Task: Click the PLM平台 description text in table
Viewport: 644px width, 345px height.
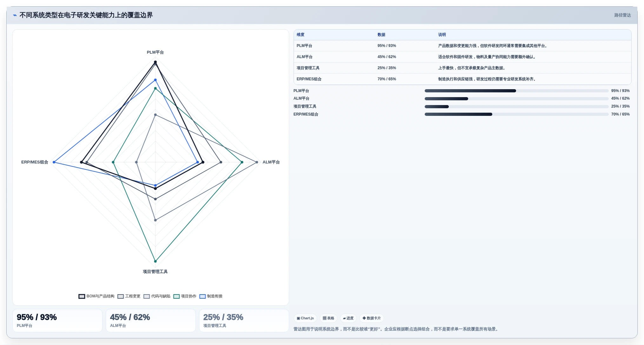Action: pyautogui.click(x=493, y=46)
